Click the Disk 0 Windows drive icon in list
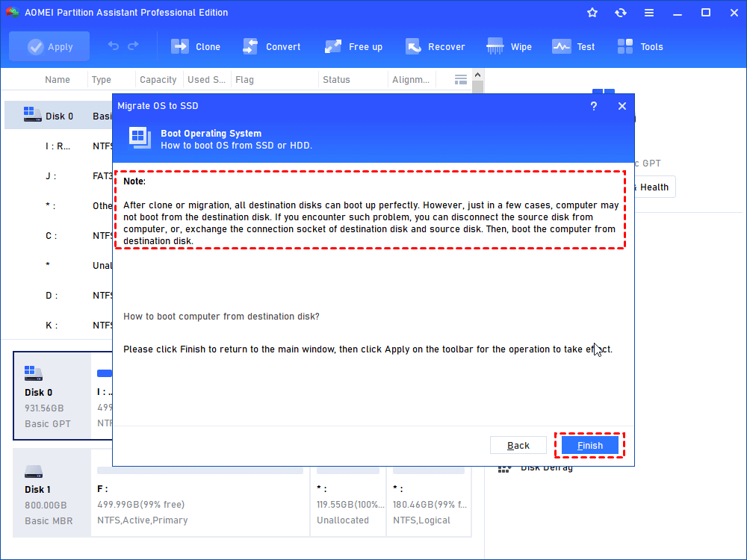 coord(32,114)
